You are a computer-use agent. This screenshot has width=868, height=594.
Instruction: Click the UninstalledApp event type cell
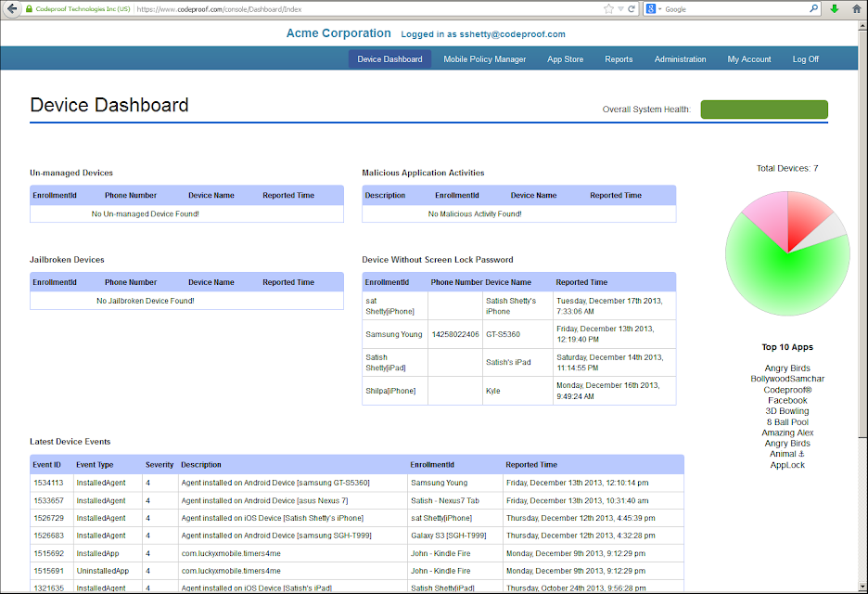pos(102,571)
